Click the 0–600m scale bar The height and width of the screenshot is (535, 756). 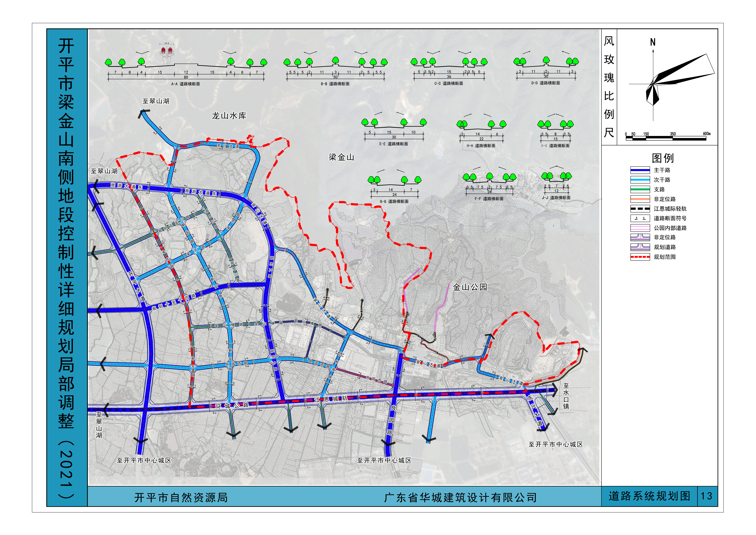668,136
